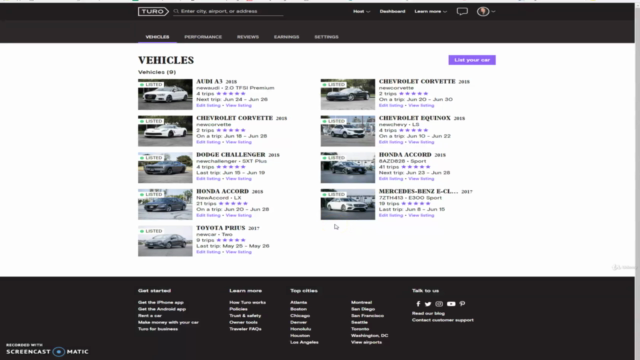640x360 pixels.
Task: Open Policies footer link
Action: [x=238, y=309]
